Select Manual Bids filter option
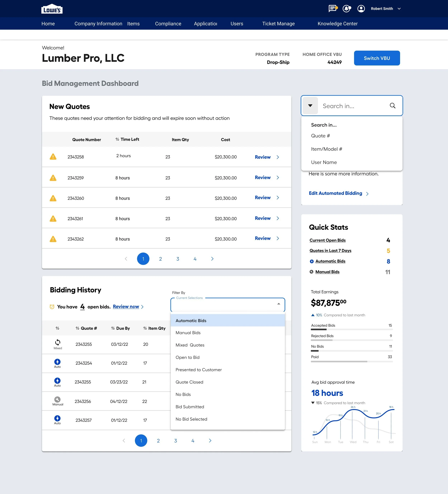The height and width of the screenshot is (494, 448). (x=188, y=333)
